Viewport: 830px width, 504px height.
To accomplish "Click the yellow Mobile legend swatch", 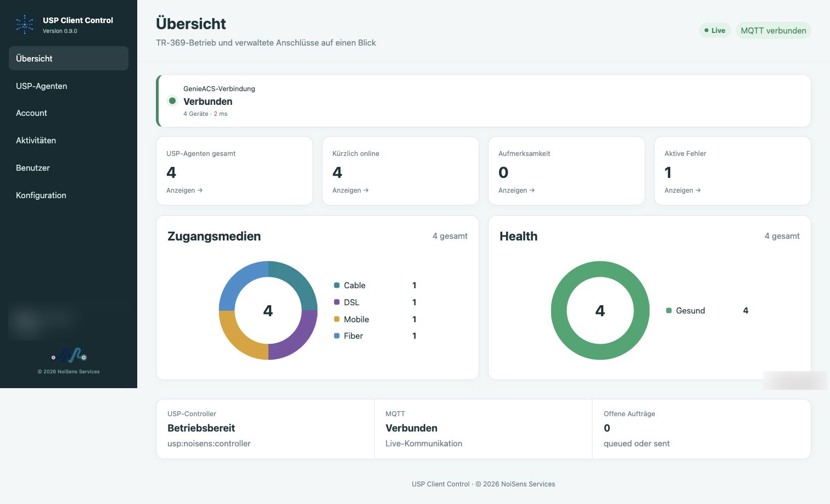I will click(337, 320).
